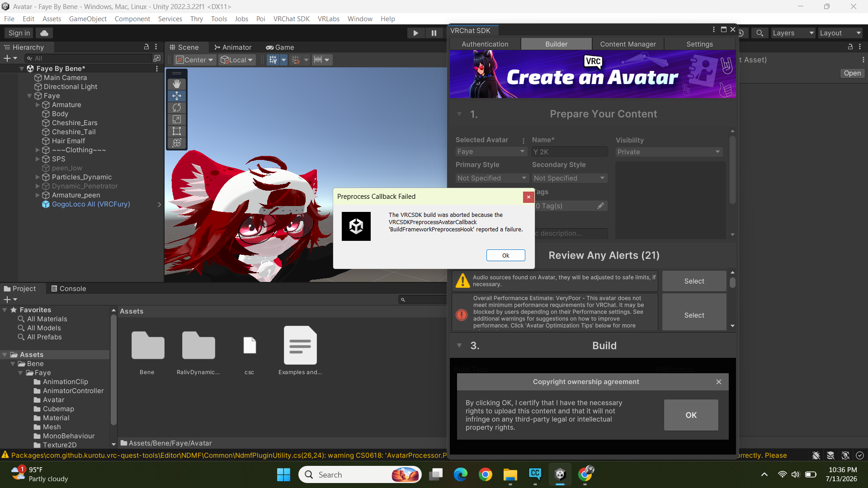Click the Hierarchy search field

click(90, 58)
